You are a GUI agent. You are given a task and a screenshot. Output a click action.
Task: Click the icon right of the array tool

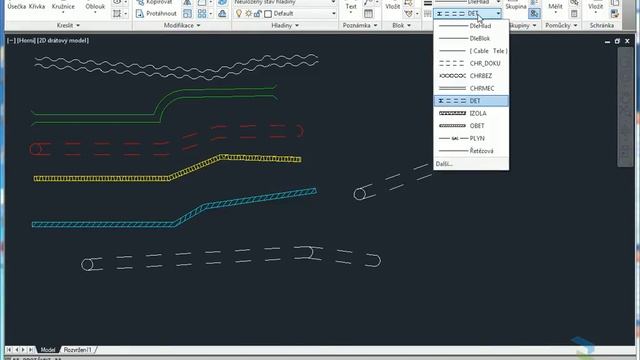click(222, 13)
